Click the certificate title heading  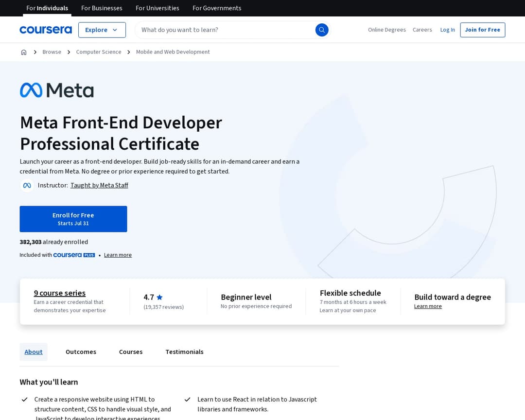click(x=121, y=133)
